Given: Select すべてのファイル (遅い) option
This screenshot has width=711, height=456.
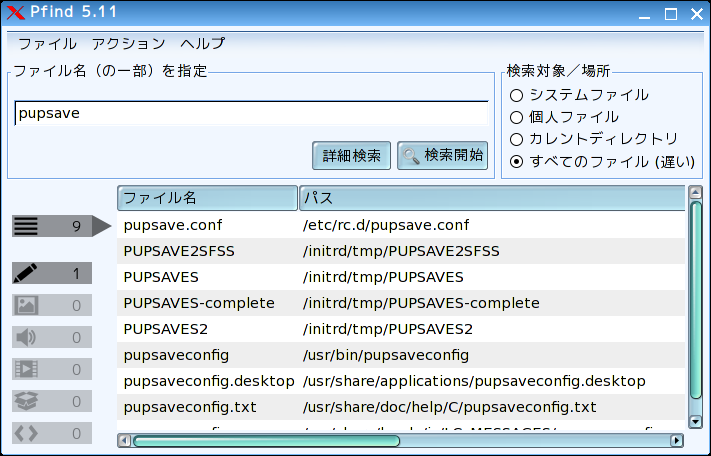Looking at the screenshot, I should tap(602, 161).
